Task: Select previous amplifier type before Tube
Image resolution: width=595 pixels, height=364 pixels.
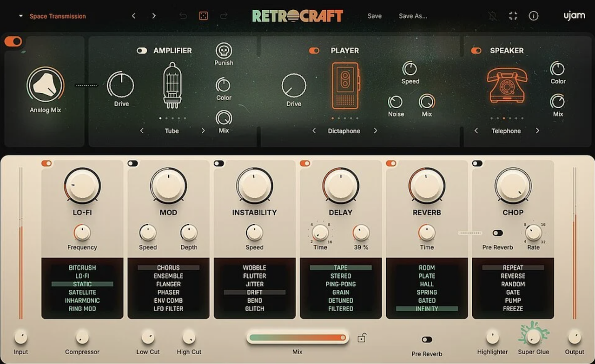Action: [142, 131]
